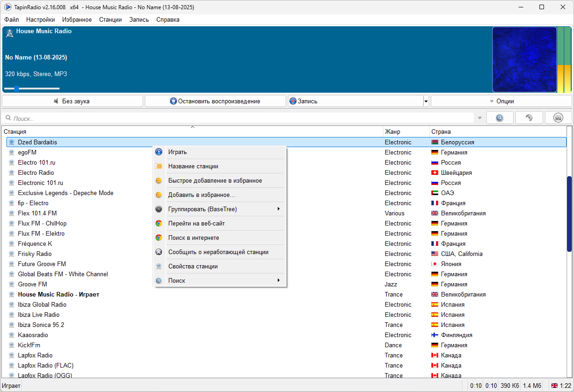
Task: Open the Настройки menu
Action: [41, 19]
